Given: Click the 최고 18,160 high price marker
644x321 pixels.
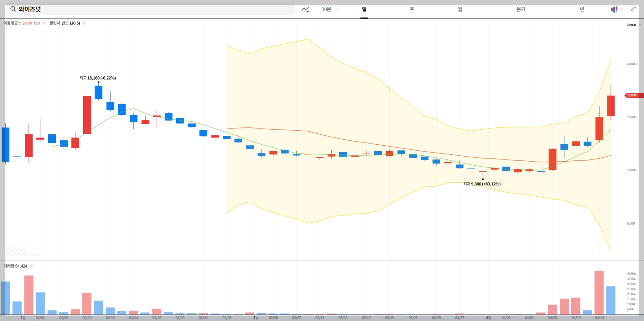Looking at the screenshot, I should [x=98, y=78].
